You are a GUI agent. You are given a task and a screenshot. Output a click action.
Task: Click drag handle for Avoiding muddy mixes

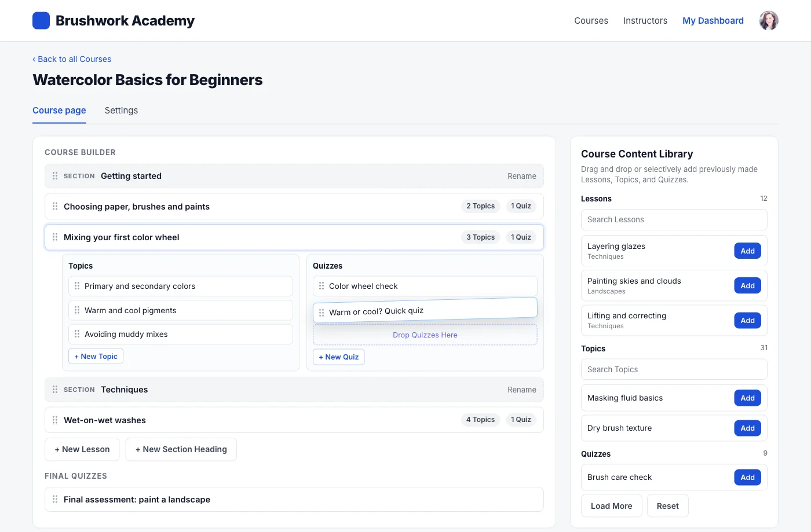coord(77,334)
